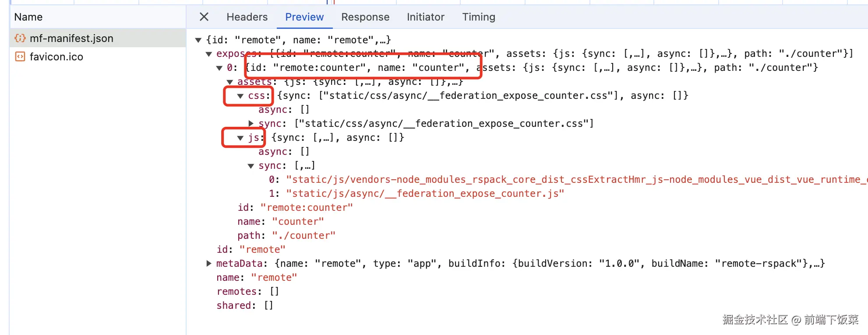
Task: Collapse the root JSON object arrow
Action: [x=198, y=40]
